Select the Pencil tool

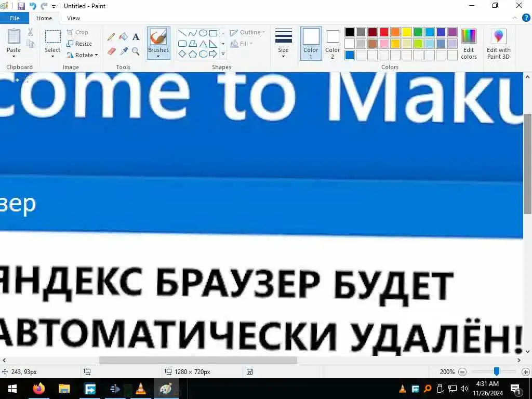click(x=111, y=37)
